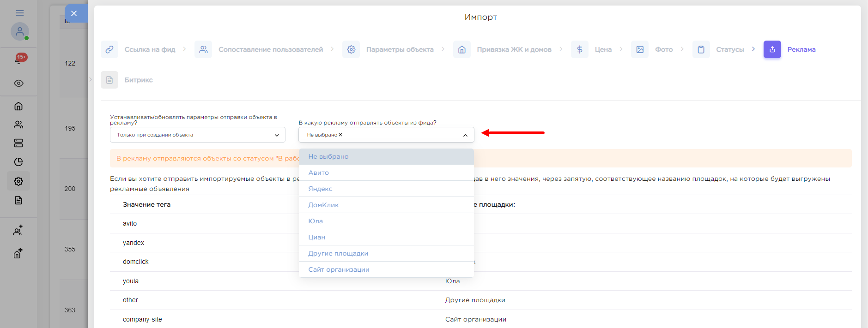Select the house icon for Привязка ЖК и домов
This screenshot has width=868, height=328.
click(461, 49)
